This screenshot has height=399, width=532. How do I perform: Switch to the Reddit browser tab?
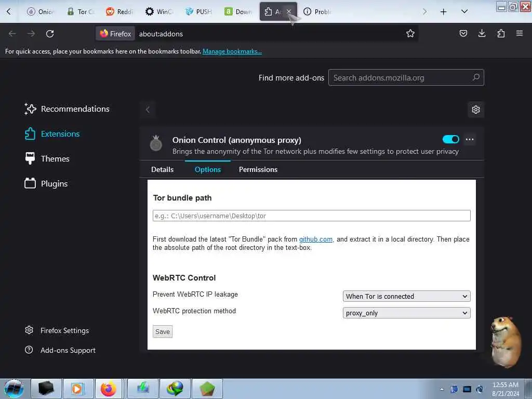(x=119, y=11)
